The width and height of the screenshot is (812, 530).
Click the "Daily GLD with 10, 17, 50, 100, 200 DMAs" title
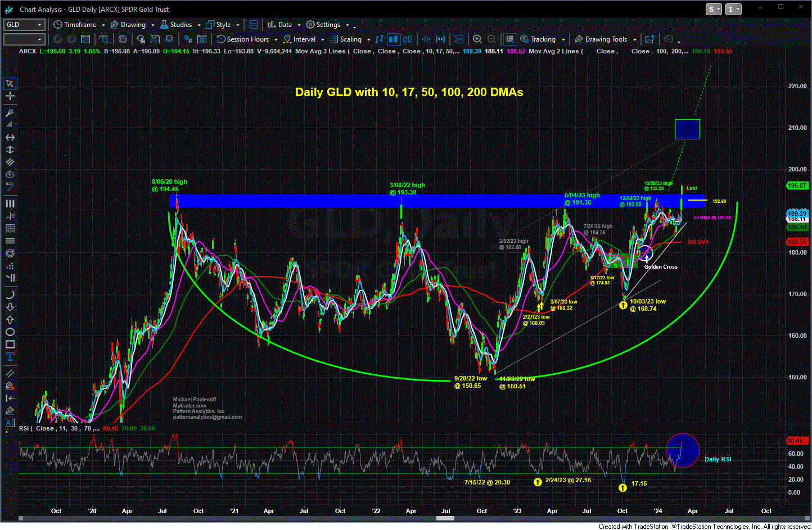click(x=409, y=92)
